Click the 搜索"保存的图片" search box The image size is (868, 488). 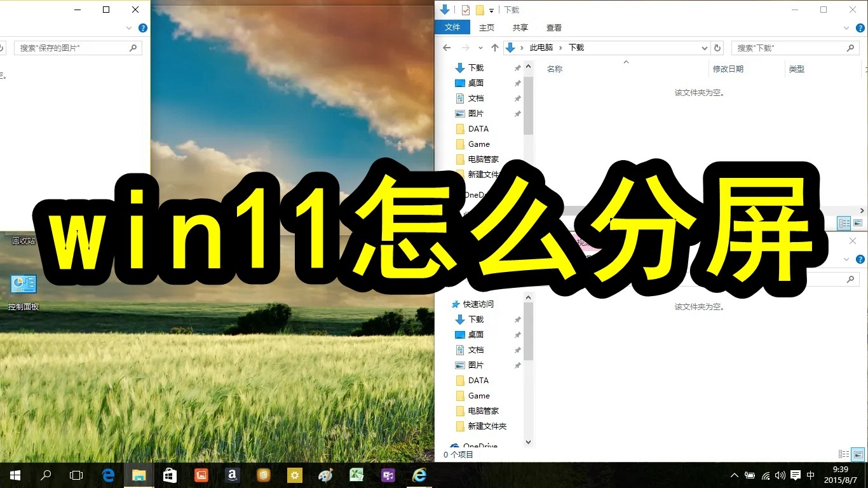pyautogui.click(x=79, y=48)
